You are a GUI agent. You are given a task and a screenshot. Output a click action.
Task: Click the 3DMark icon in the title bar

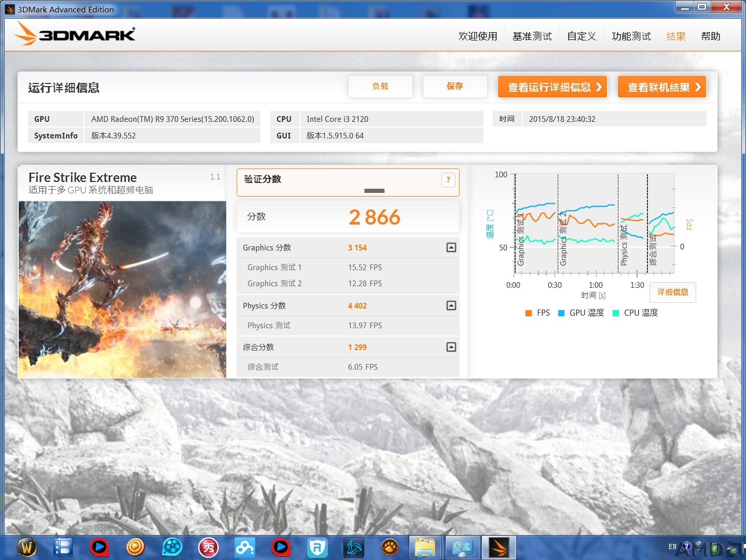[x=10, y=9]
